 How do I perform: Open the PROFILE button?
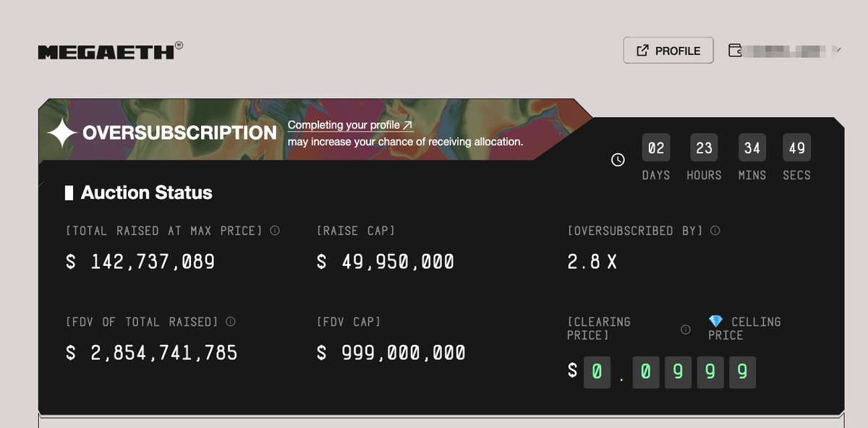click(668, 51)
